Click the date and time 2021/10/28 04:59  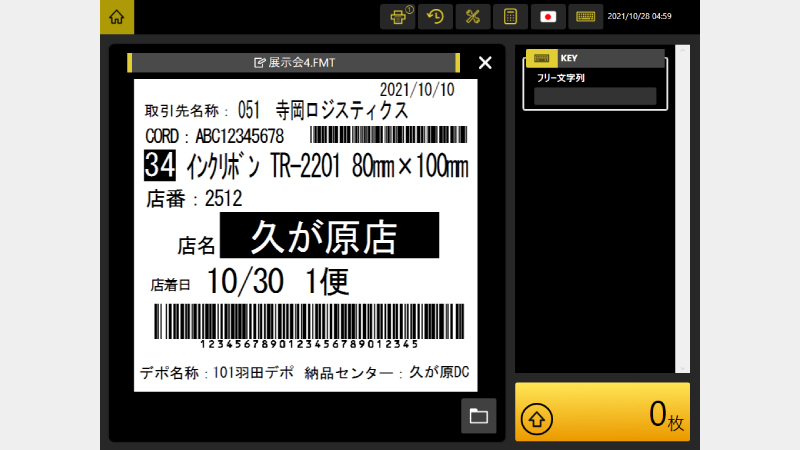639,16
